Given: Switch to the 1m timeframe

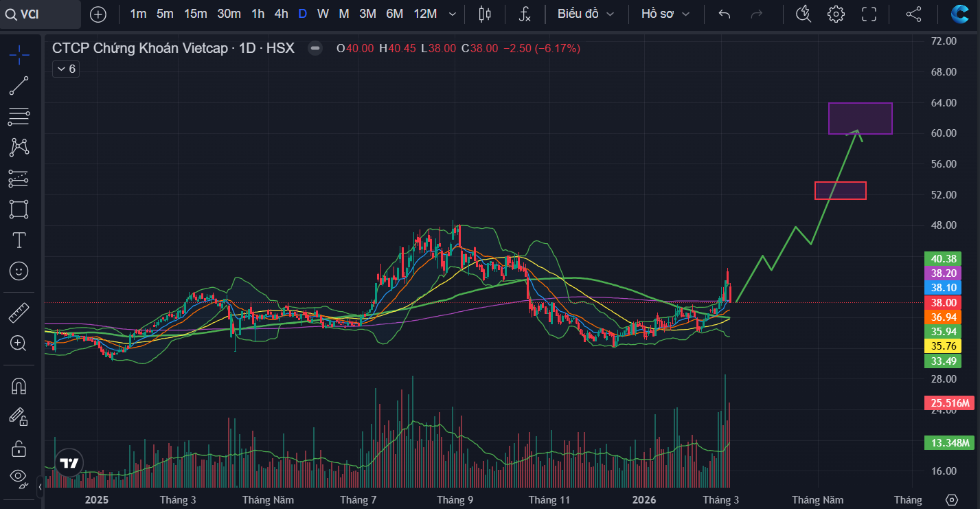Looking at the screenshot, I should [138, 14].
